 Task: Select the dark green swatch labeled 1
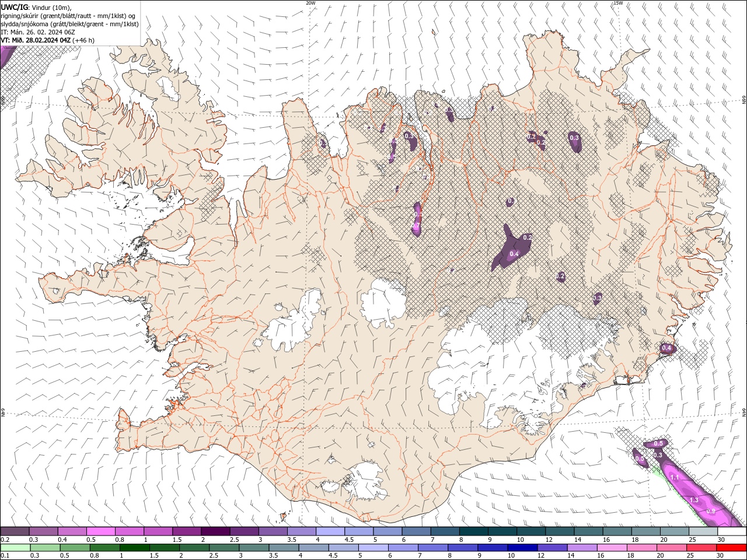click(x=135, y=548)
